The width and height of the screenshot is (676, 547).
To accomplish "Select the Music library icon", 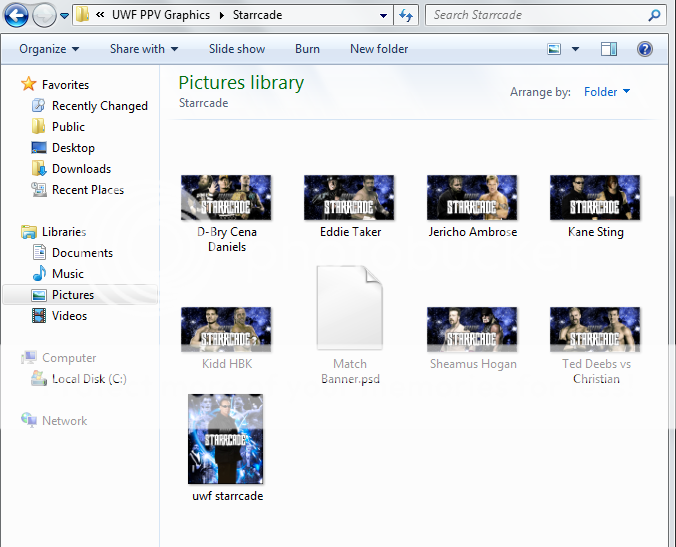I will click(39, 274).
